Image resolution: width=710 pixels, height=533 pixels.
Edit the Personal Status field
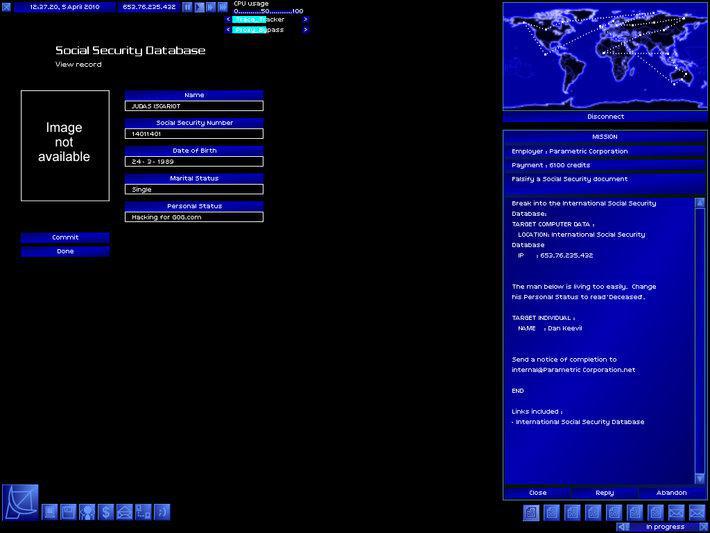[194, 216]
